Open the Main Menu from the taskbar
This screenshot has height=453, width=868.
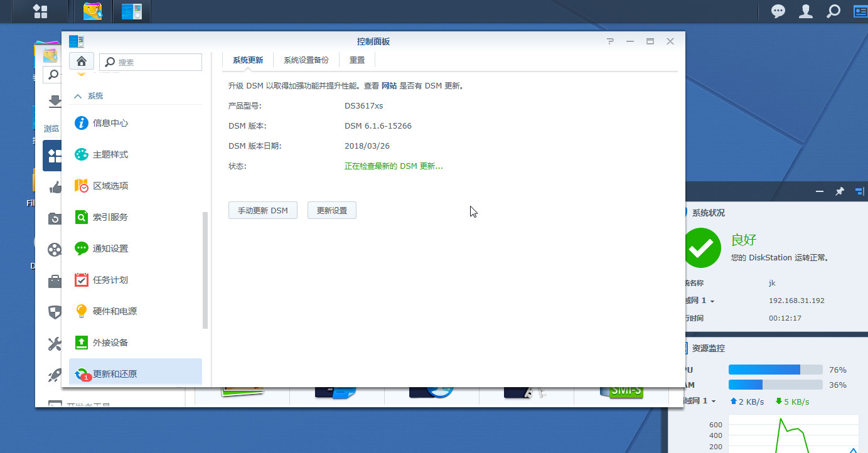coord(40,11)
